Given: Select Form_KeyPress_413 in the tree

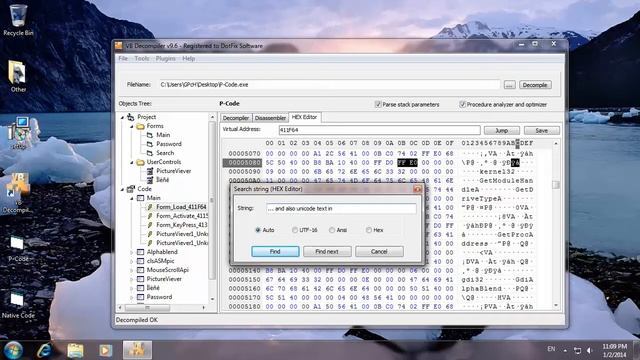Looking at the screenshot, I should coord(182,225).
